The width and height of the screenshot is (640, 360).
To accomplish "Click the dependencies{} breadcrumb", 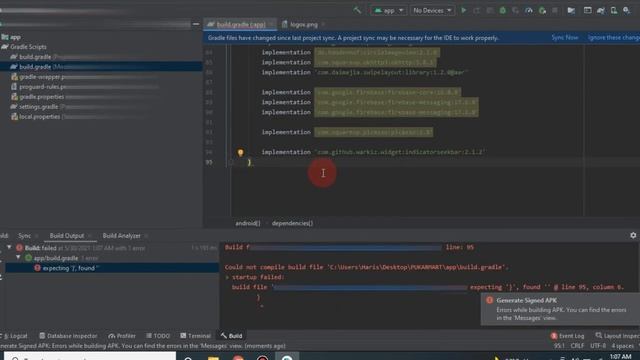I will pos(292,223).
